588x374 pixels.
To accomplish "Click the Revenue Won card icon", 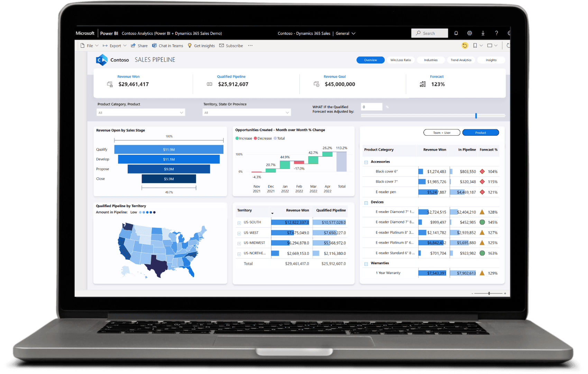I will (x=110, y=84).
